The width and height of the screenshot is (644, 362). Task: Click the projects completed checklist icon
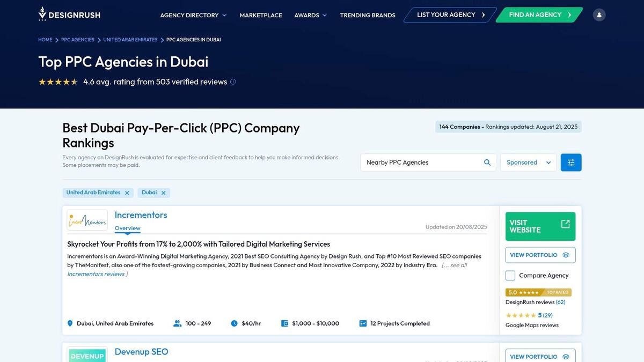coord(362,323)
